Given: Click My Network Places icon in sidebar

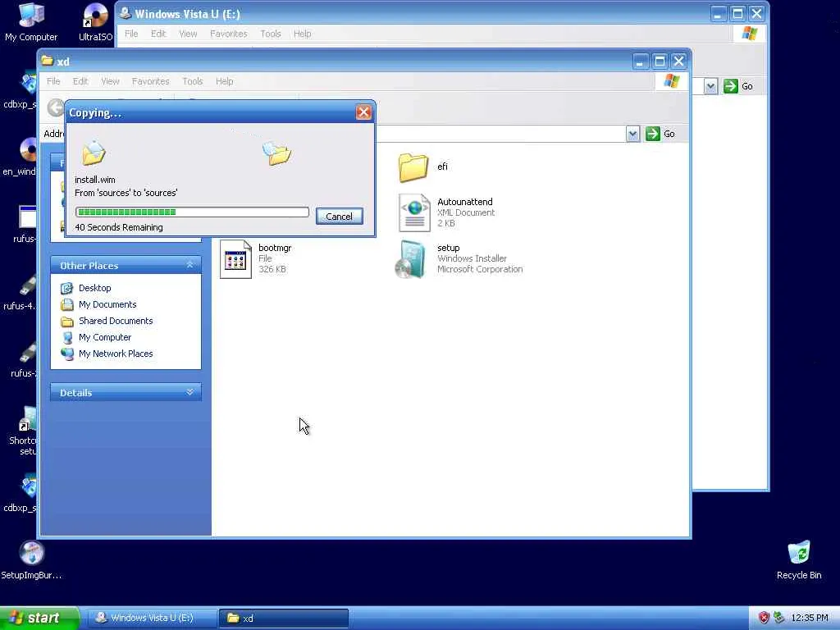Looking at the screenshot, I should click(x=67, y=354).
